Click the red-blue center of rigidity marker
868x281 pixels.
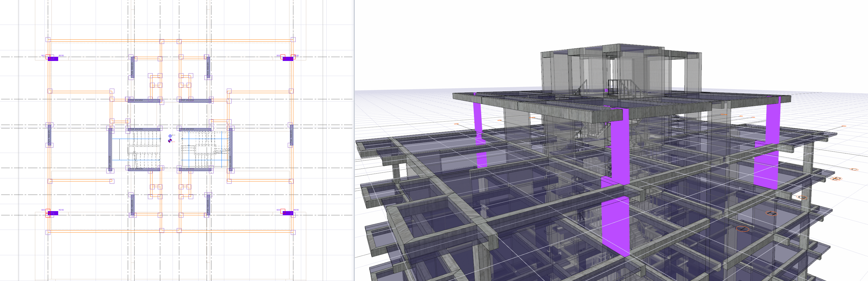coord(170,141)
